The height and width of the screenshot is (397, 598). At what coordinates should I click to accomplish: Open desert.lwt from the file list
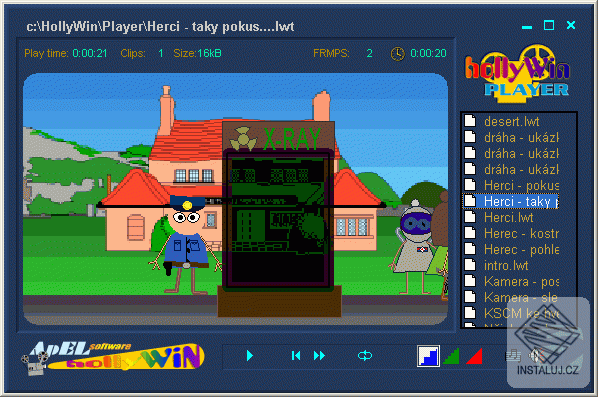tap(511, 121)
